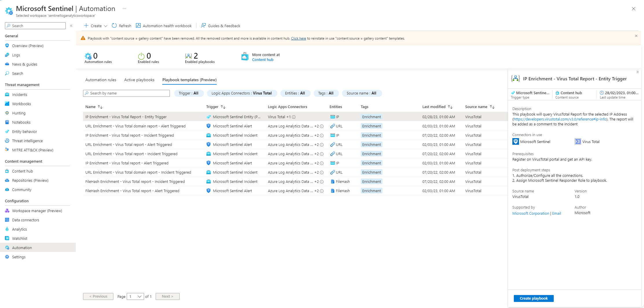Dismiss the warning banner
The image size is (644, 308).
(x=636, y=36)
